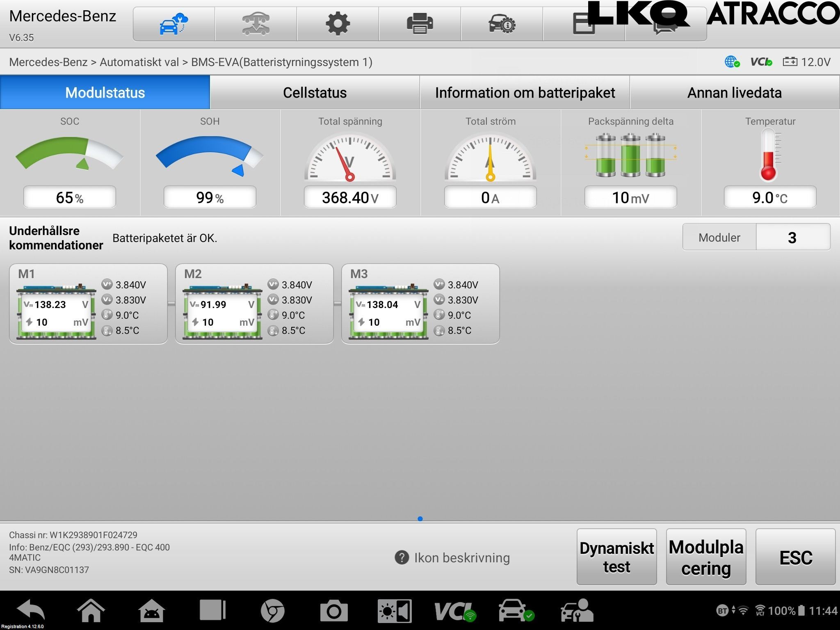Click the VCI connection status indicator
Image resolution: width=840 pixels, height=630 pixels.
click(761, 62)
